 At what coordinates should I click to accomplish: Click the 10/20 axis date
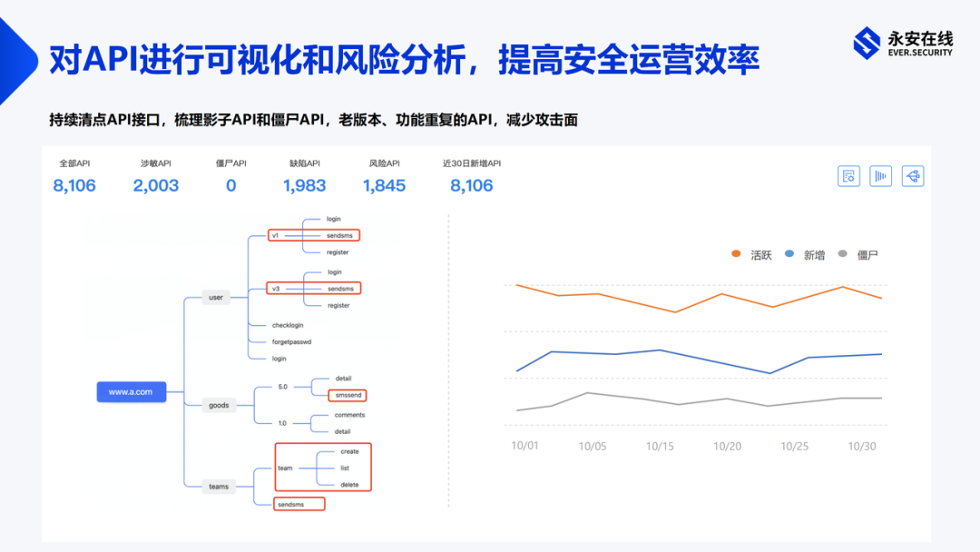pyautogui.click(x=727, y=447)
